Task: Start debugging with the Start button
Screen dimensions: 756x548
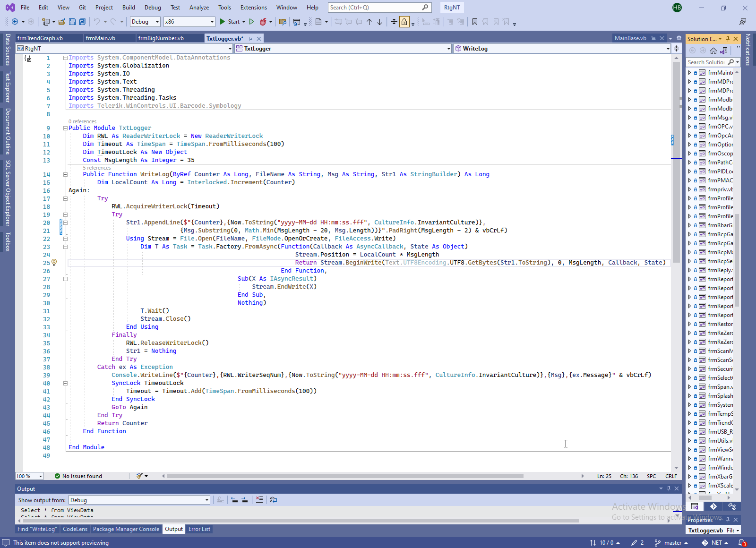Action: [230, 22]
